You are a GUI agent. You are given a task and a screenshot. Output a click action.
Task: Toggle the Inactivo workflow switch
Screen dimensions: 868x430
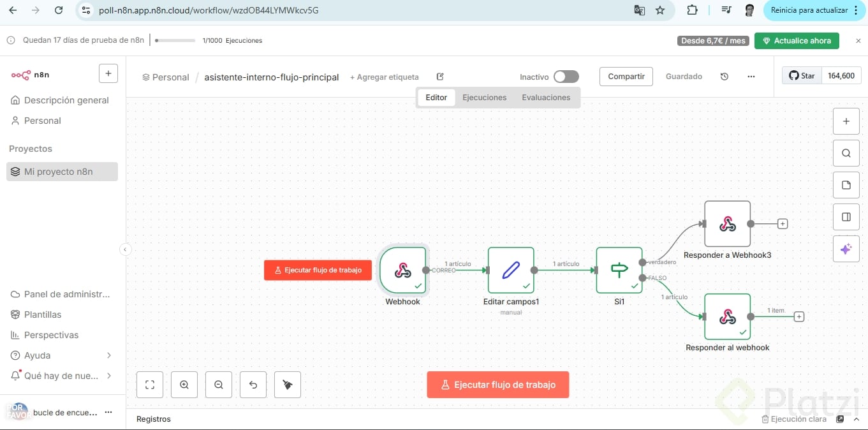coord(566,77)
